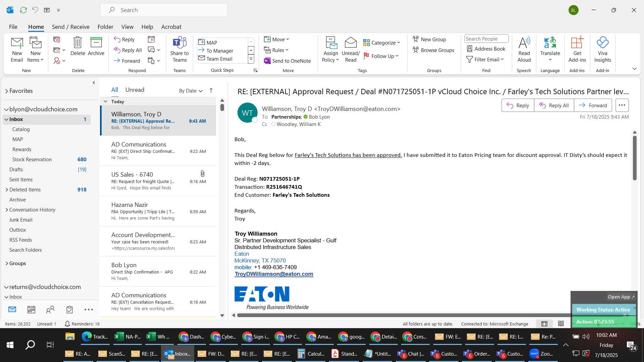644x362 pixels.
Task: Open more actions menu in reading pane
Action: click(622, 105)
